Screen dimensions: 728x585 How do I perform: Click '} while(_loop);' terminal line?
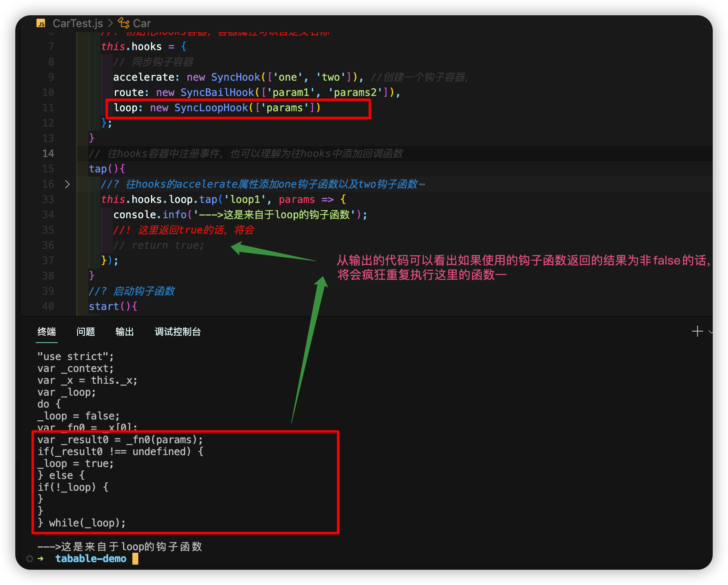[81, 523]
